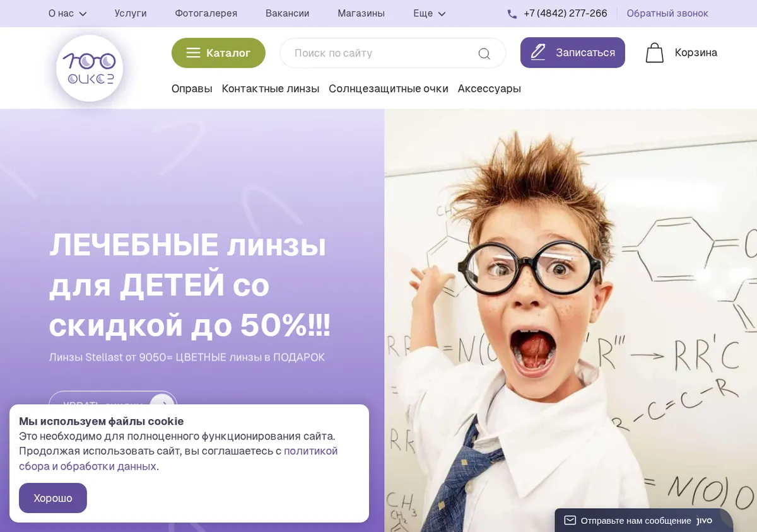This screenshot has width=757, height=532.
Task: Click the phone handset icon
Action: 512,14
